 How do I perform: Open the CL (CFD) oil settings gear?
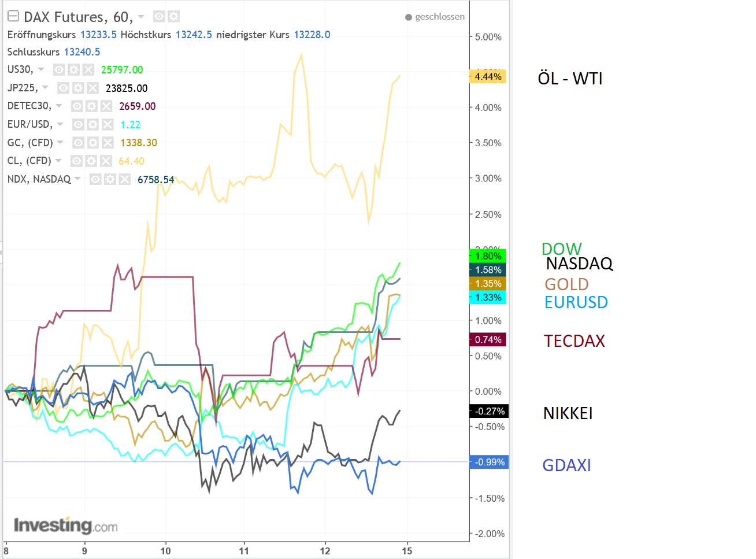[91, 161]
